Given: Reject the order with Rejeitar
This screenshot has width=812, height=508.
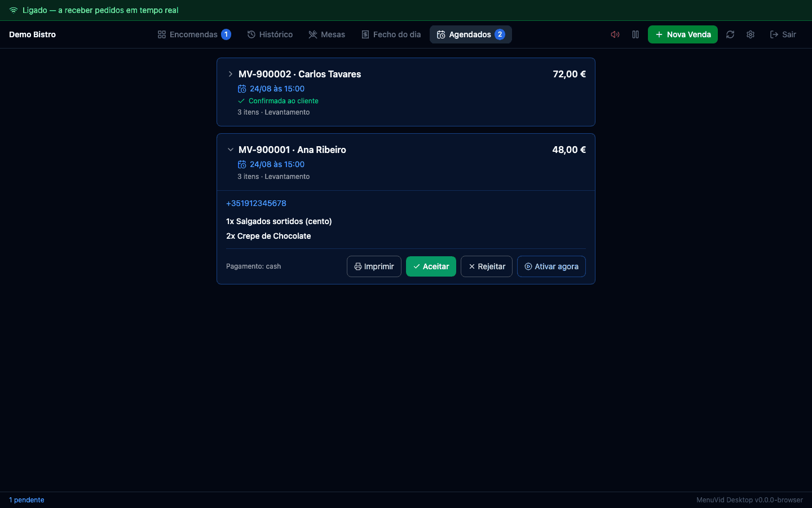Looking at the screenshot, I should click(487, 266).
